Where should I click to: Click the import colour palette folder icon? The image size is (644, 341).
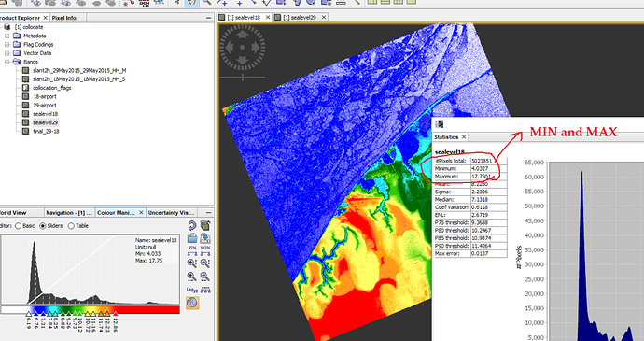click(x=192, y=237)
